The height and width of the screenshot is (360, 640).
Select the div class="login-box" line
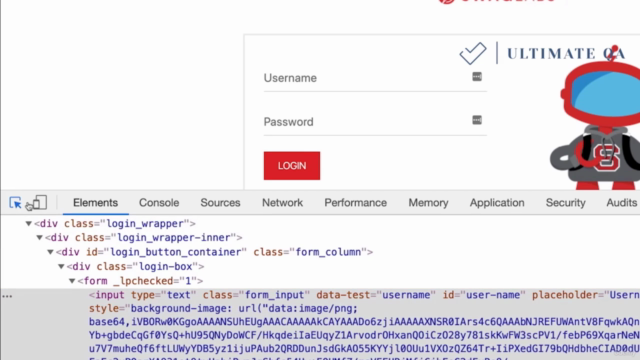pos(136,267)
